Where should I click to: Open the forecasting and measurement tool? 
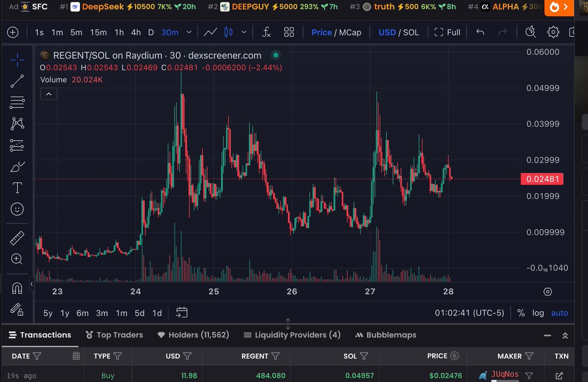pyautogui.click(x=17, y=145)
